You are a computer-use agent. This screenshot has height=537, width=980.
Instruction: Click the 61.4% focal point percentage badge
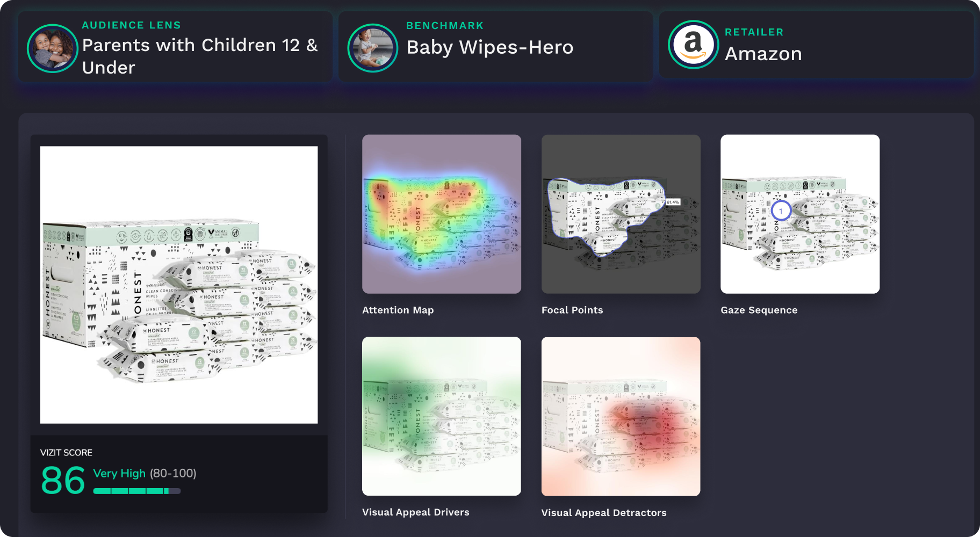672,202
